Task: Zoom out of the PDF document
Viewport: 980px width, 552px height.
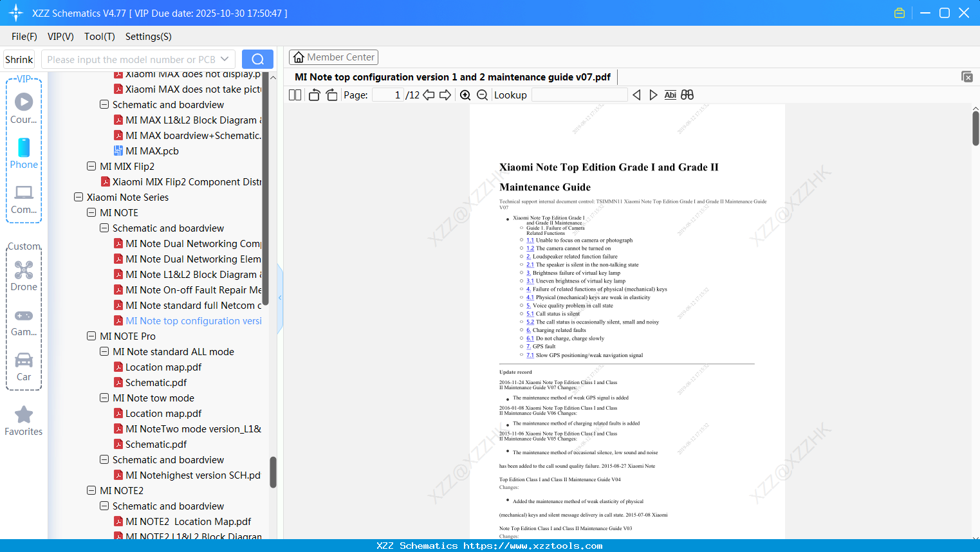Action: click(483, 95)
